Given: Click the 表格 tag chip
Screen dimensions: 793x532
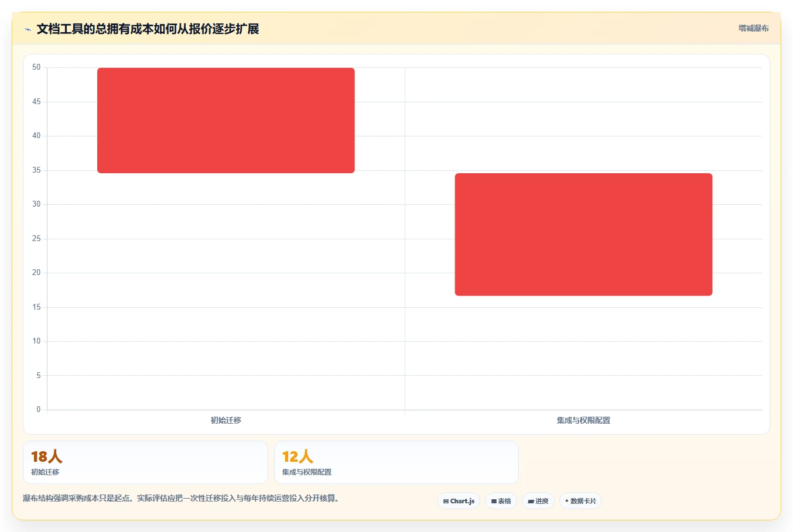Looking at the screenshot, I should [x=501, y=501].
